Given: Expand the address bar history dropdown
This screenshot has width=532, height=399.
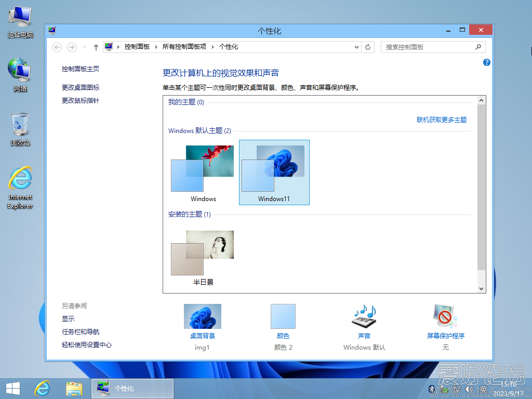Looking at the screenshot, I should [x=356, y=47].
